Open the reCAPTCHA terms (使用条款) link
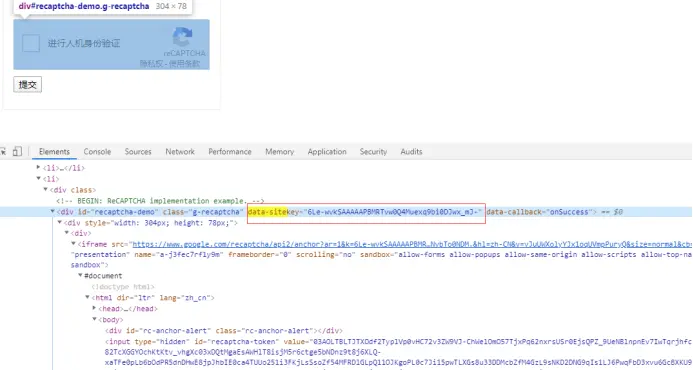Image resolution: width=693 pixels, height=370 pixels. point(184,64)
